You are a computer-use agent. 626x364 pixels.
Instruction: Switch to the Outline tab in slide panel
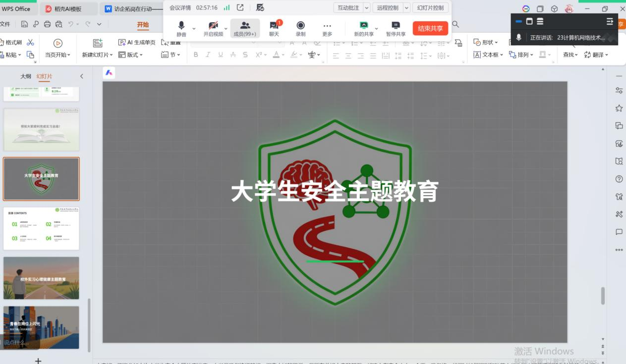pyautogui.click(x=25, y=76)
